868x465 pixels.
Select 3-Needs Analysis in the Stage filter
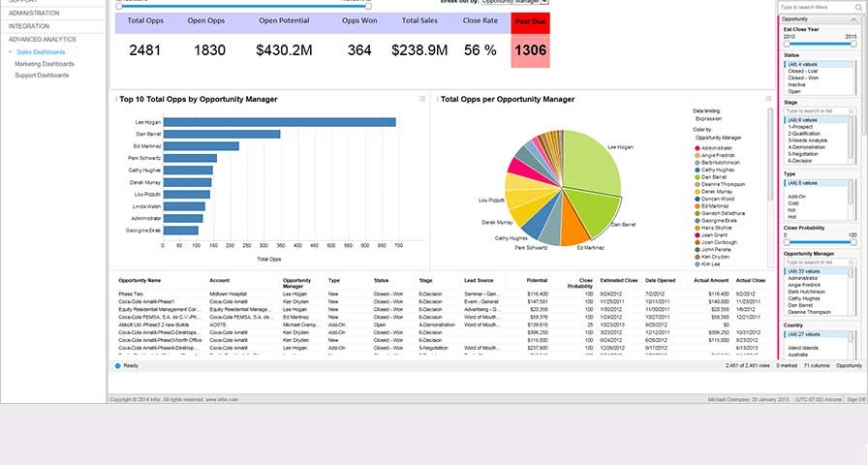click(807, 140)
